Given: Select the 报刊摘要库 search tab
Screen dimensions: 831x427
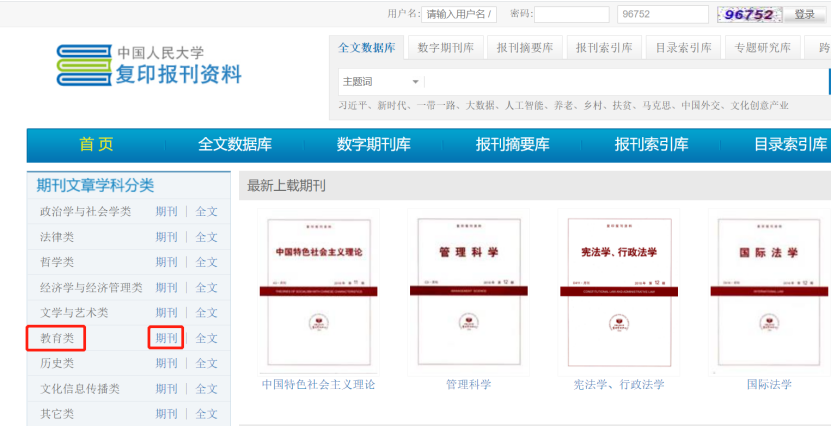Looking at the screenshot, I should [525, 48].
